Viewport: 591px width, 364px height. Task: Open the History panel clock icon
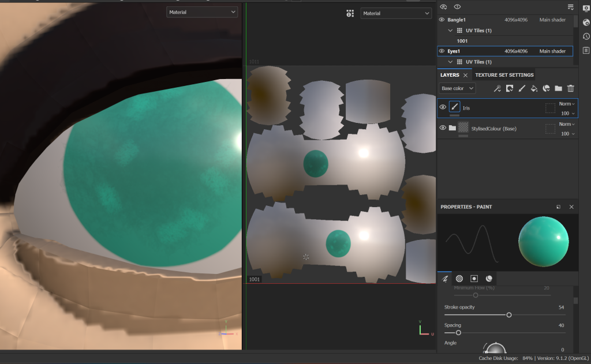[586, 36]
